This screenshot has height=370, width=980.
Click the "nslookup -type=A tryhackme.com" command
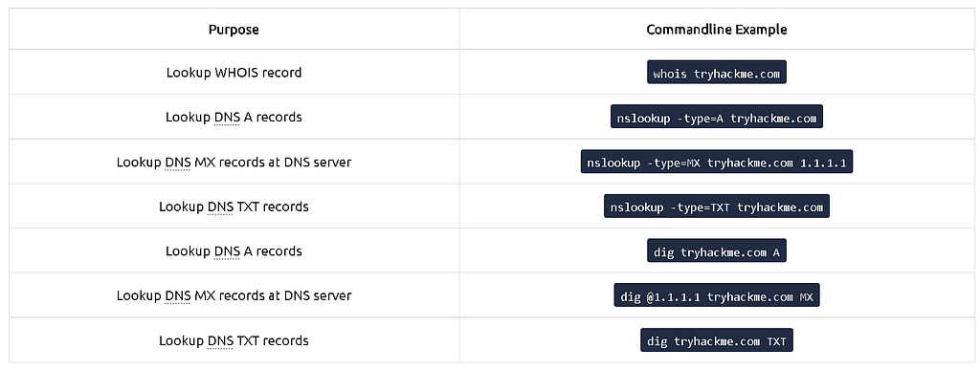tap(717, 119)
